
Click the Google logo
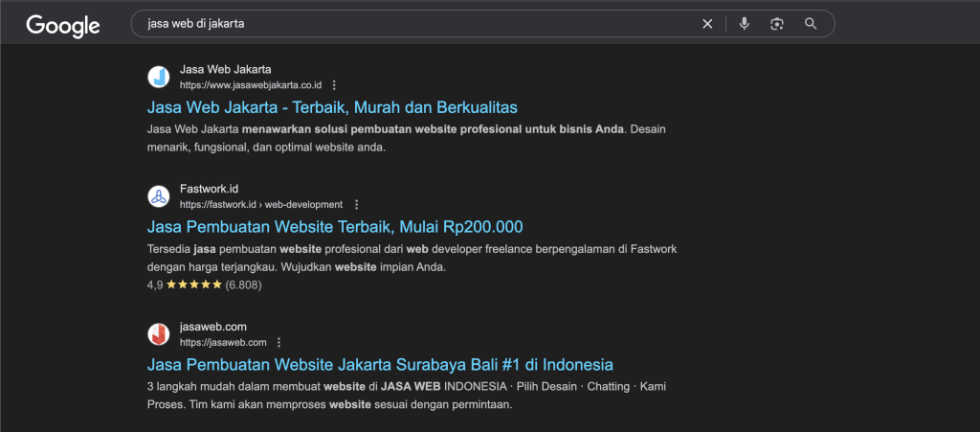click(63, 24)
